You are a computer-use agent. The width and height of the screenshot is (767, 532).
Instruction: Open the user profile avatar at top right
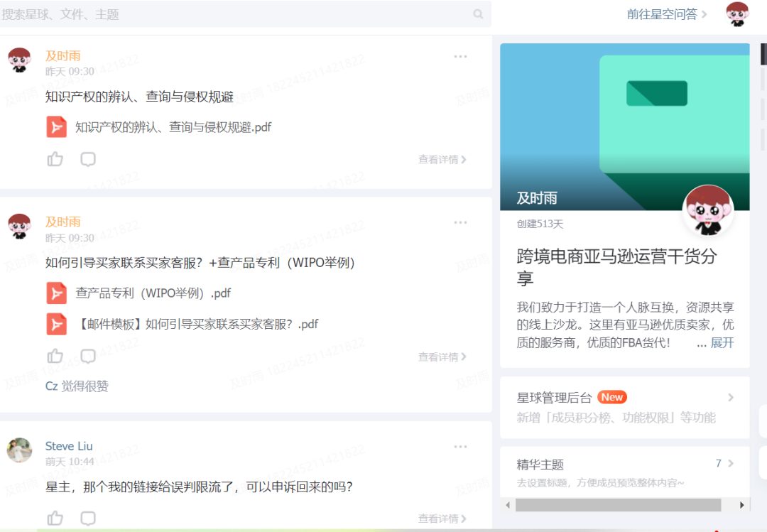(737, 14)
